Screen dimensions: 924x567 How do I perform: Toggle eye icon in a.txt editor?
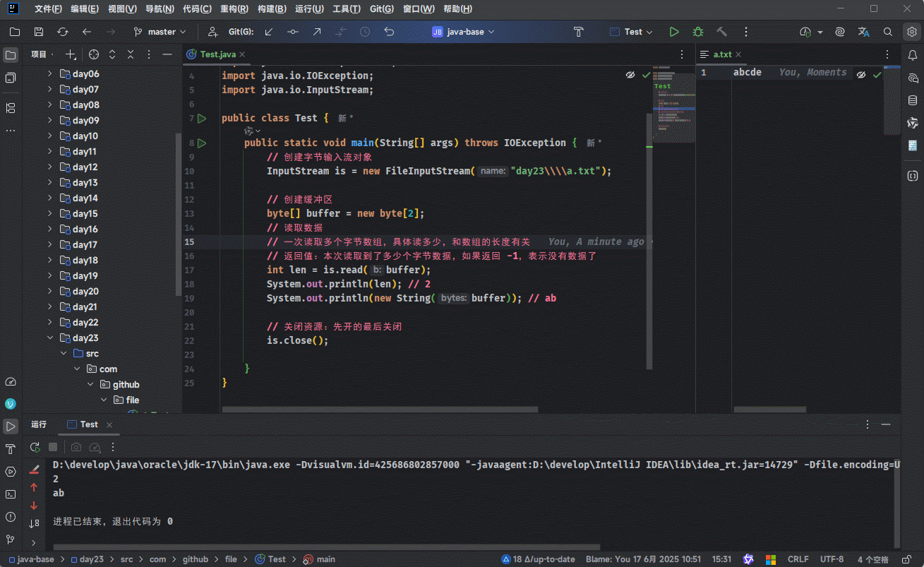861,74
